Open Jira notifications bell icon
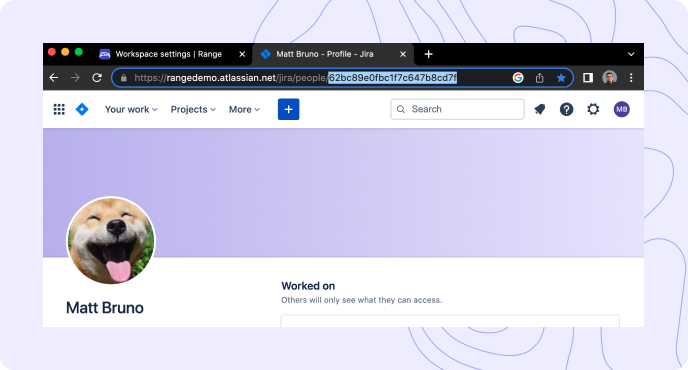This screenshot has width=688, height=370. pos(540,109)
